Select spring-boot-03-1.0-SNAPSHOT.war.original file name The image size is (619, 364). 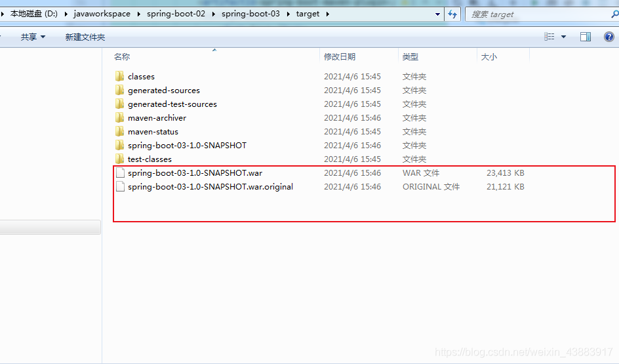click(210, 187)
